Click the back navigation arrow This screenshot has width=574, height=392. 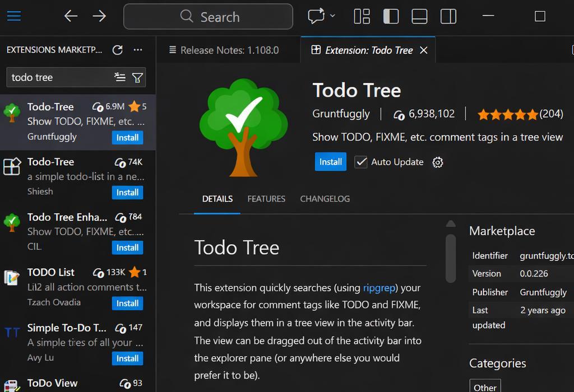[x=71, y=16]
